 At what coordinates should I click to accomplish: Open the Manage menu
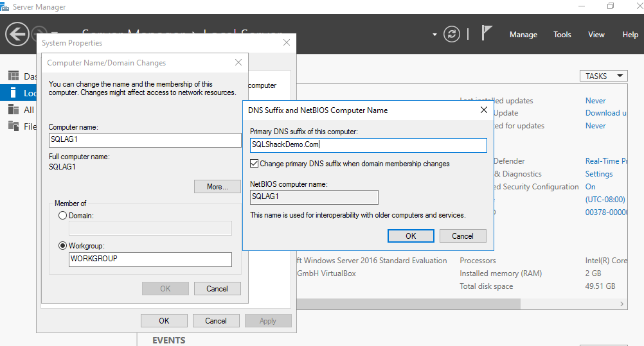click(x=523, y=35)
